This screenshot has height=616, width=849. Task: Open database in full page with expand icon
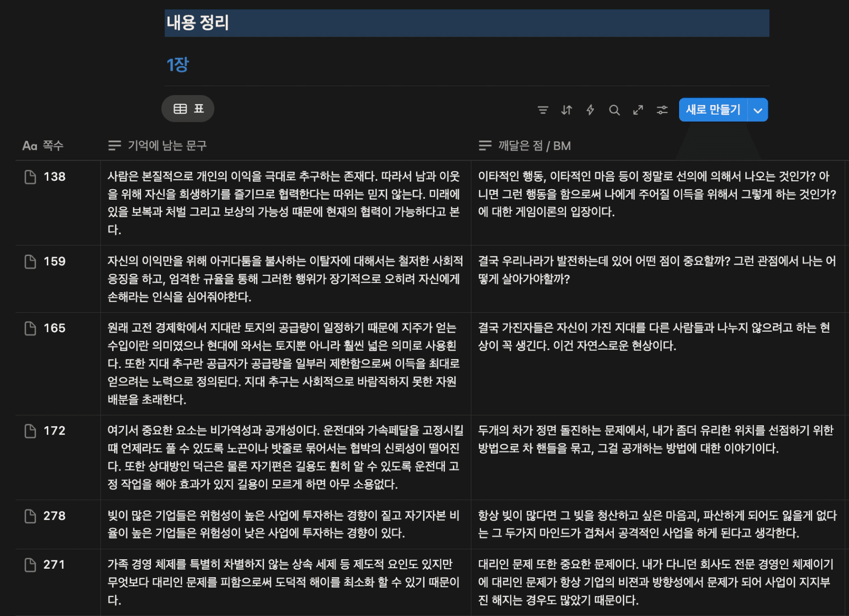[638, 110]
